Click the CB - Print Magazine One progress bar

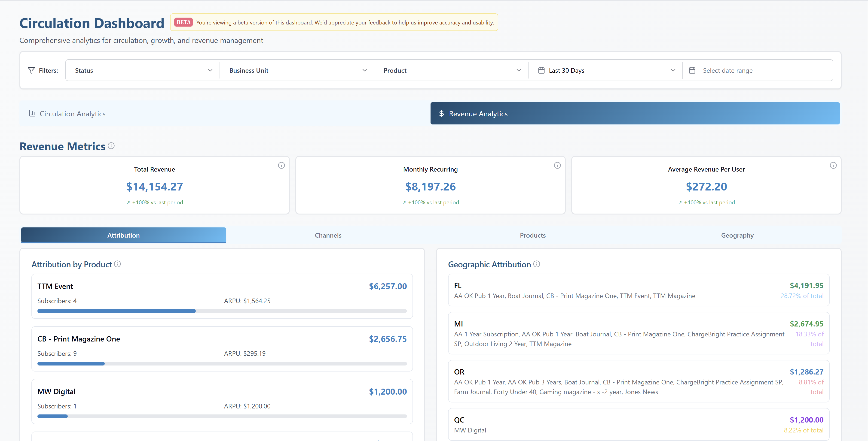[222, 364]
